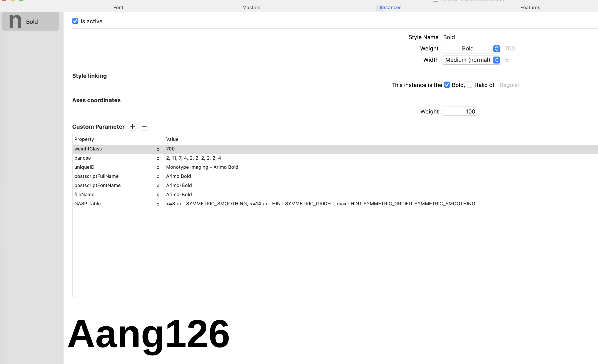Remove the selected custom parameter
The height and width of the screenshot is (364, 598).
(144, 126)
